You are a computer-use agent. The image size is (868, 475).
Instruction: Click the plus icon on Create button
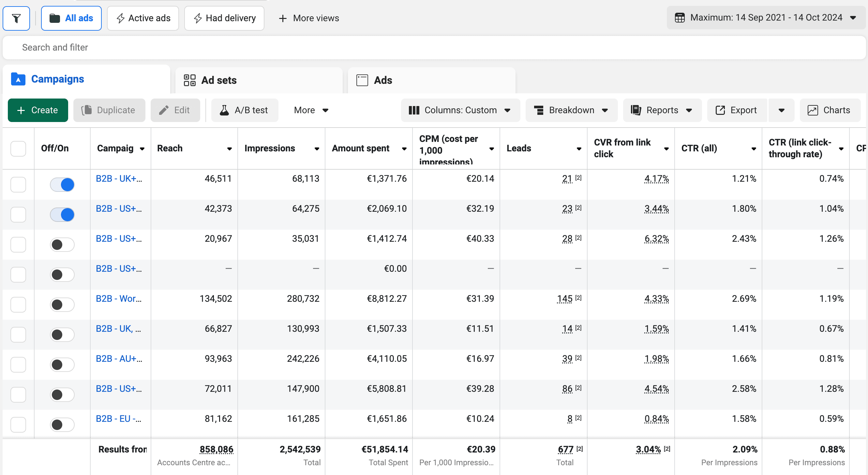tap(21, 110)
